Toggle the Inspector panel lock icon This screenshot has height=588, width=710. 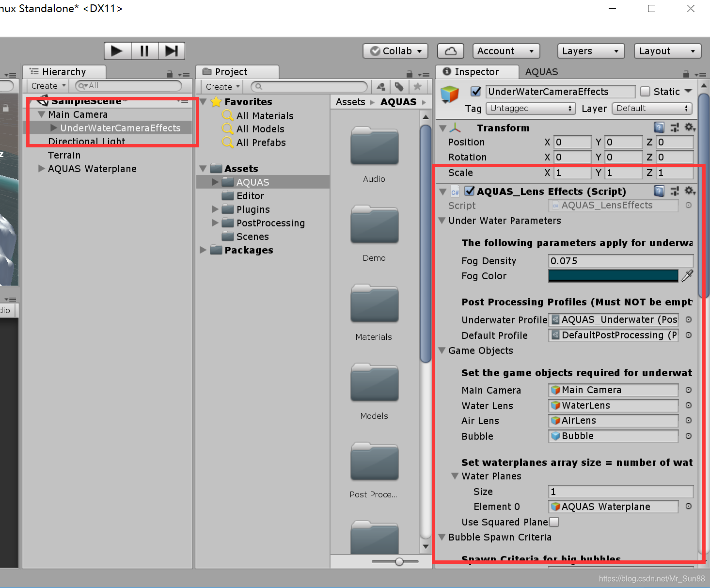pyautogui.click(x=686, y=74)
